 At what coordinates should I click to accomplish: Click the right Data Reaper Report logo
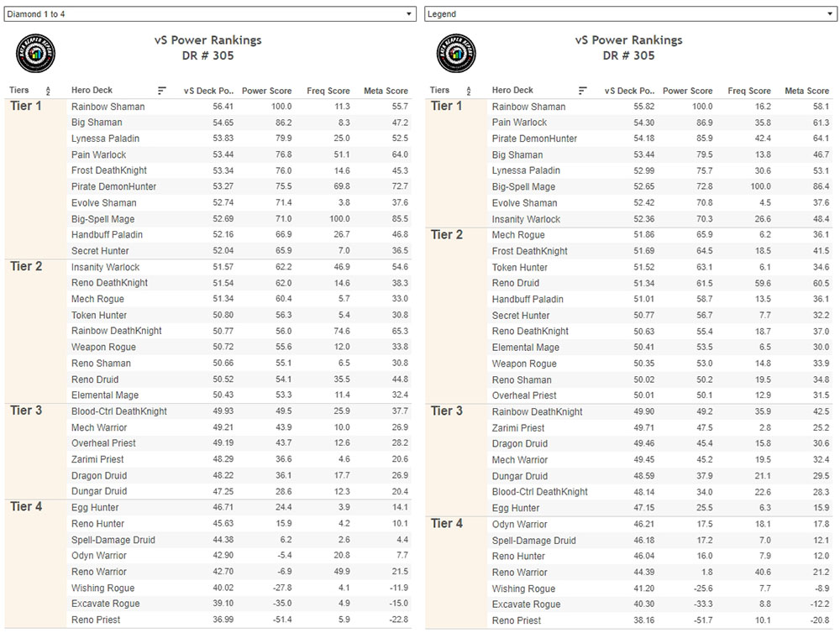(x=456, y=53)
